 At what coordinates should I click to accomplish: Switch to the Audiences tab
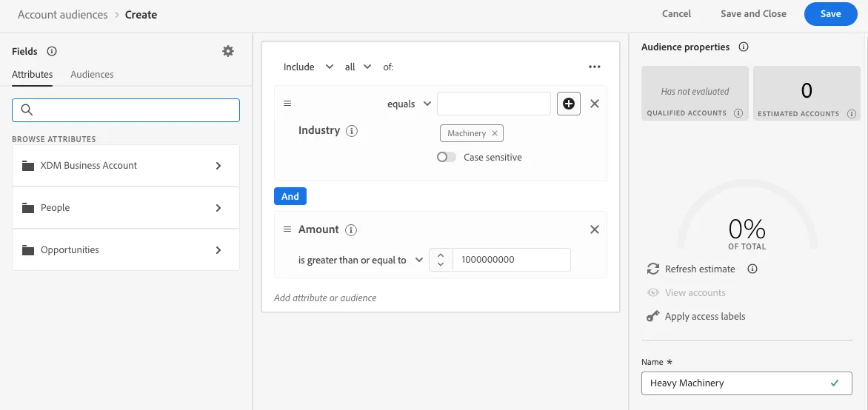[92, 74]
